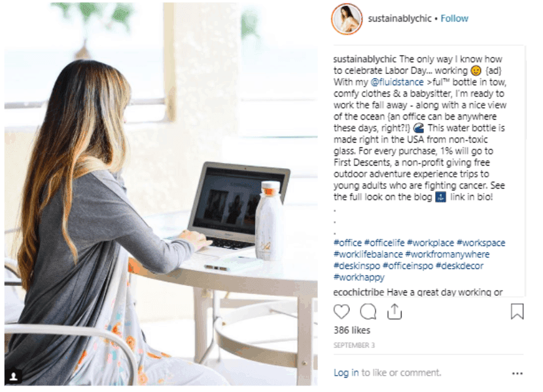Viewport: 543px width, 392px height.
Task: Follow the sustainablychic account
Action: 454,18
